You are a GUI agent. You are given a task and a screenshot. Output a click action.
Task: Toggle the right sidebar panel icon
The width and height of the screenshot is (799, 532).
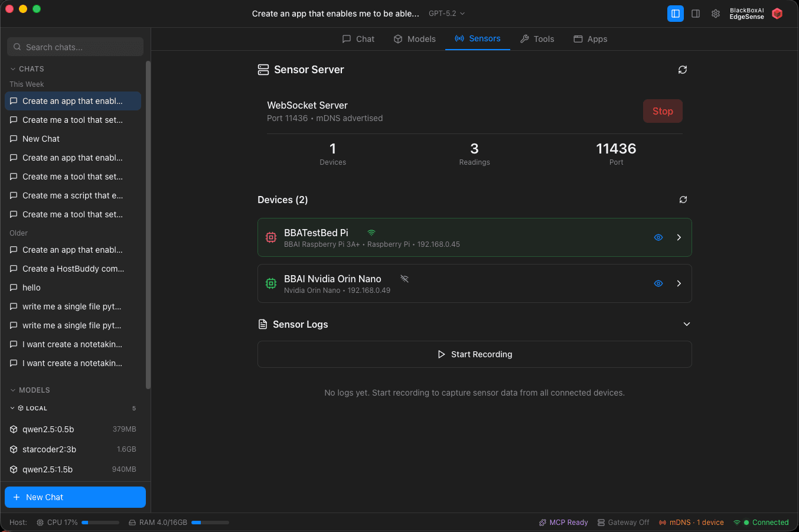tap(696, 14)
